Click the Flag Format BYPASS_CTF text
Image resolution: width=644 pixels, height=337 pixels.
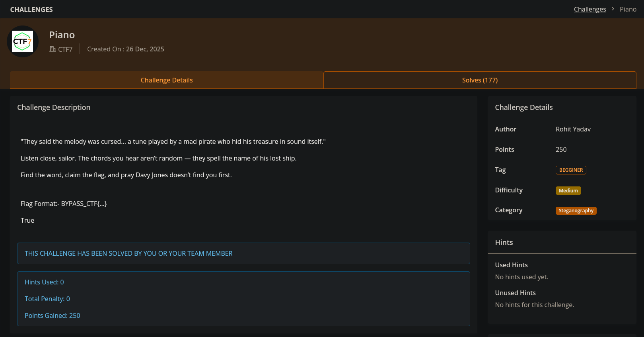pyautogui.click(x=64, y=204)
